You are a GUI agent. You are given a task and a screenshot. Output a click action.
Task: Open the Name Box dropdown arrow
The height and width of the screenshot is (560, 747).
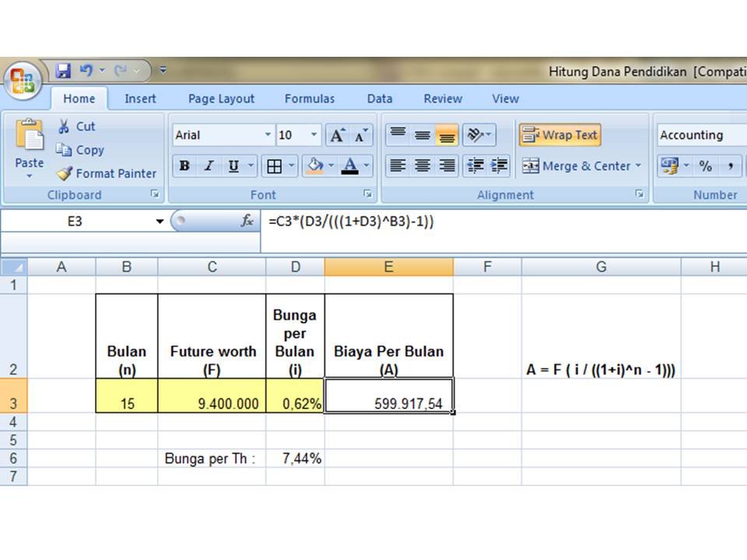tap(160, 222)
